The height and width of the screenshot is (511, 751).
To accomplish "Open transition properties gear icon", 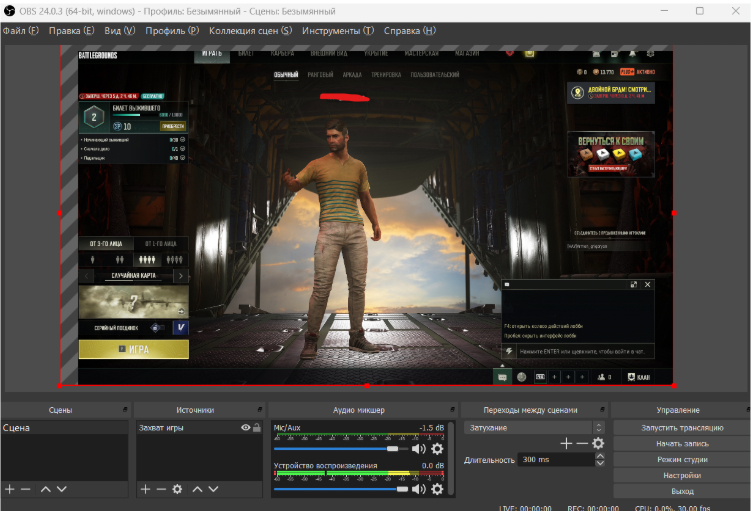I will [x=598, y=443].
